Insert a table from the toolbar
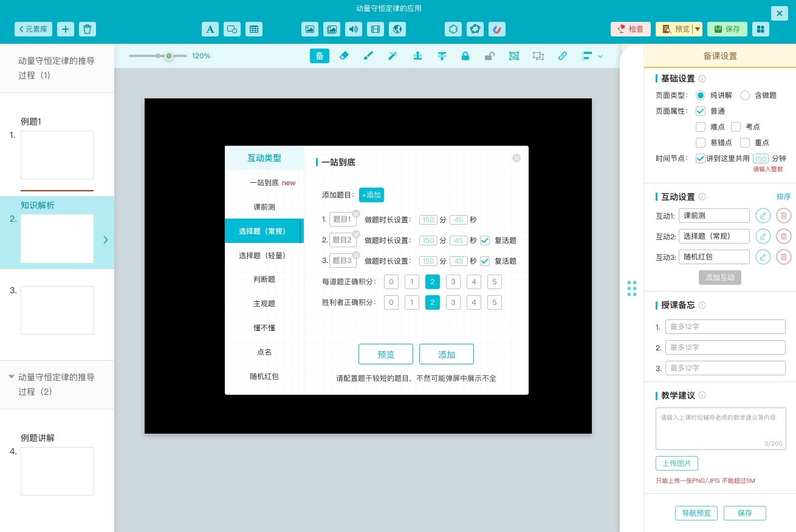 (253, 29)
